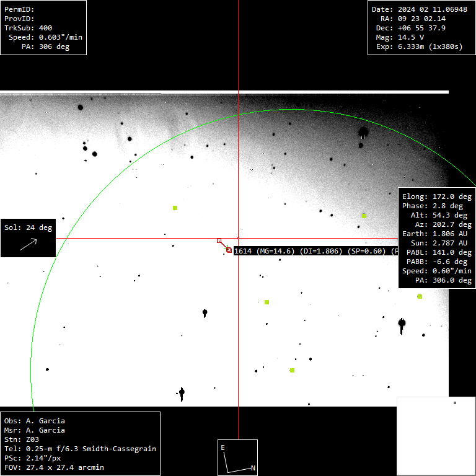Click the 'Speed: 0.60"/min' line in right panel

tap(437, 271)
